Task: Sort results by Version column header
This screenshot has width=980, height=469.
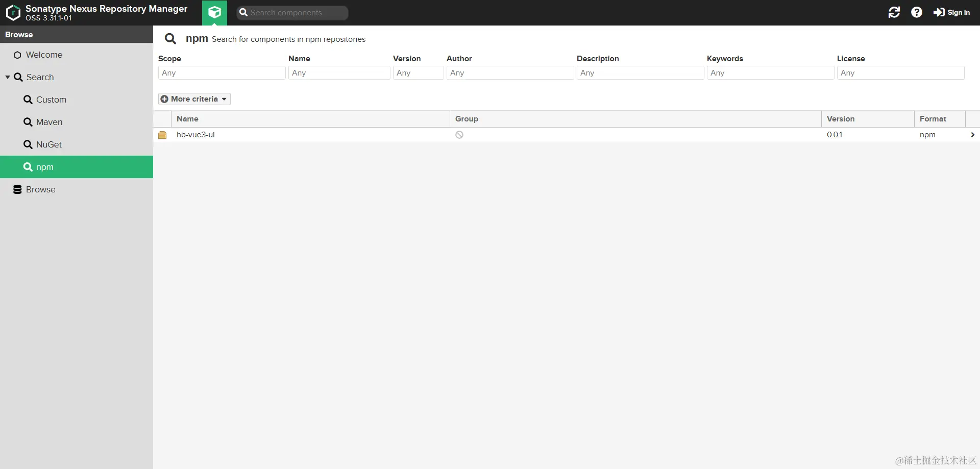Action: pyautogui.click(x=868, y=119)
